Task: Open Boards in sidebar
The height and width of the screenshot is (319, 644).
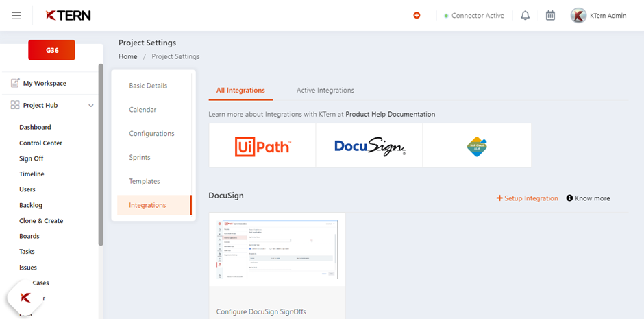Action: 29,236
